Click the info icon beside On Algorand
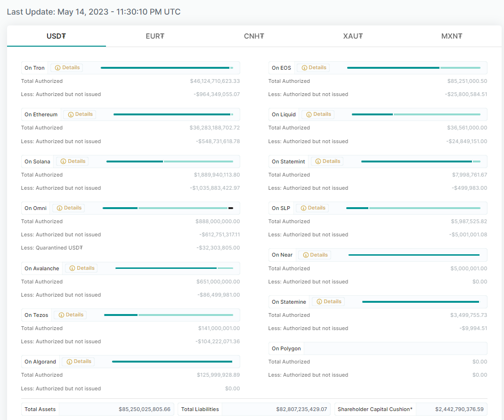The image size is (504, 420). tap(69, 362)
